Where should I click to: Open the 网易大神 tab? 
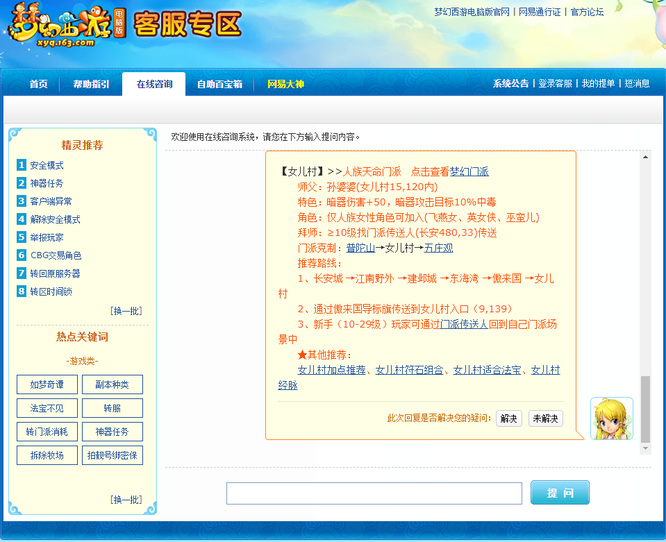284,84
